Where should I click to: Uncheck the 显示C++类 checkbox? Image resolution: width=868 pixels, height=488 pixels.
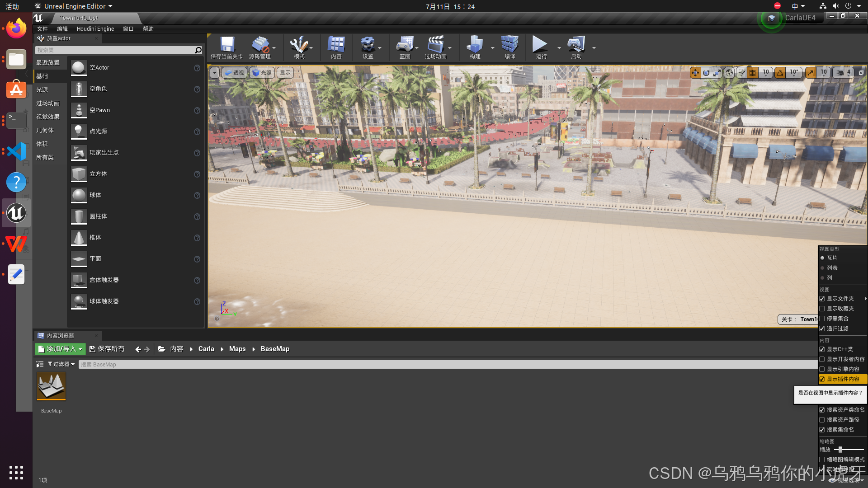coord(822,349)
